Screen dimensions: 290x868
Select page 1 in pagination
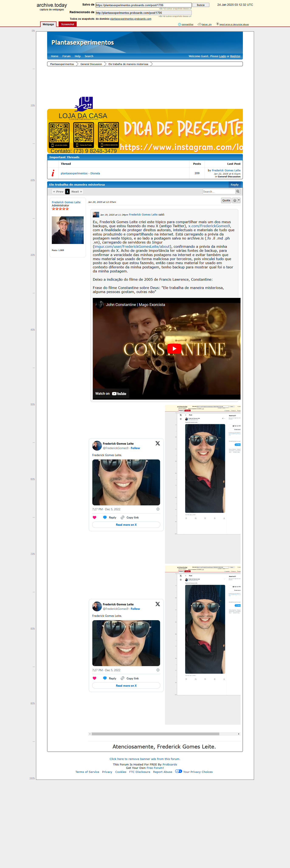point(67,191)
